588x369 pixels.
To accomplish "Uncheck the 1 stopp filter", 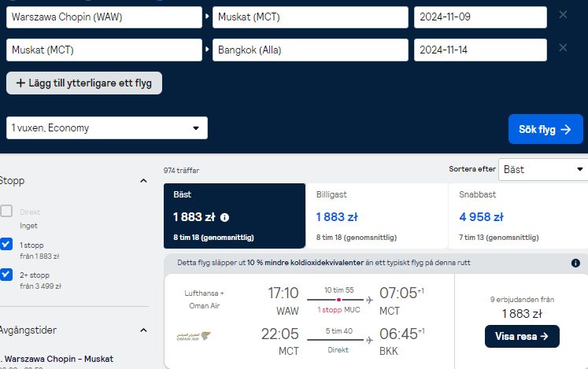I will 6,244.
